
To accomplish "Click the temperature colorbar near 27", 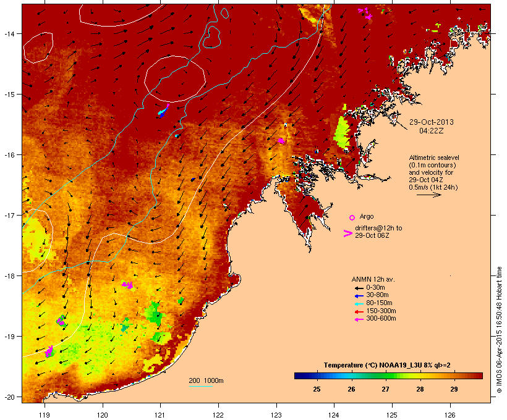I will [x=385, y=376].
